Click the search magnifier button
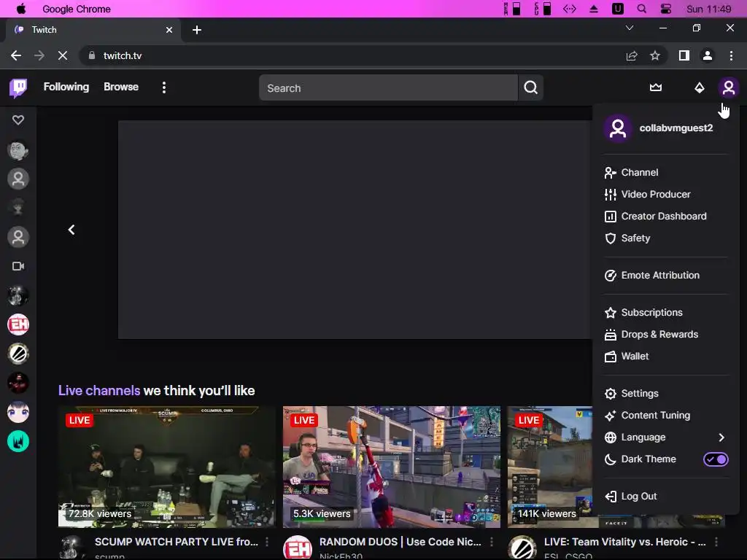The image size is (747, 560). tap(531, 87)
